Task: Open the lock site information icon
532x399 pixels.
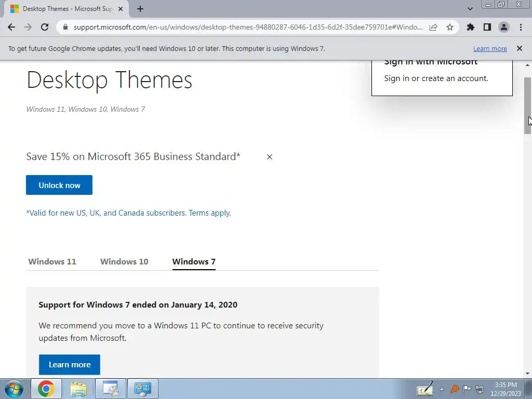Action: (x=65, y=27)
